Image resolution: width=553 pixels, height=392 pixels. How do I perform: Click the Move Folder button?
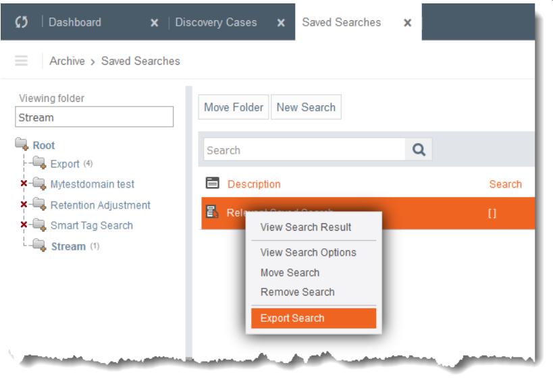233,107
